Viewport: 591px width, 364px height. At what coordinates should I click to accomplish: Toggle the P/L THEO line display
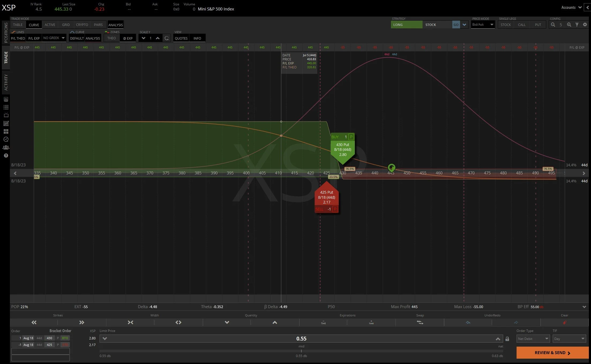pos(18,38)
